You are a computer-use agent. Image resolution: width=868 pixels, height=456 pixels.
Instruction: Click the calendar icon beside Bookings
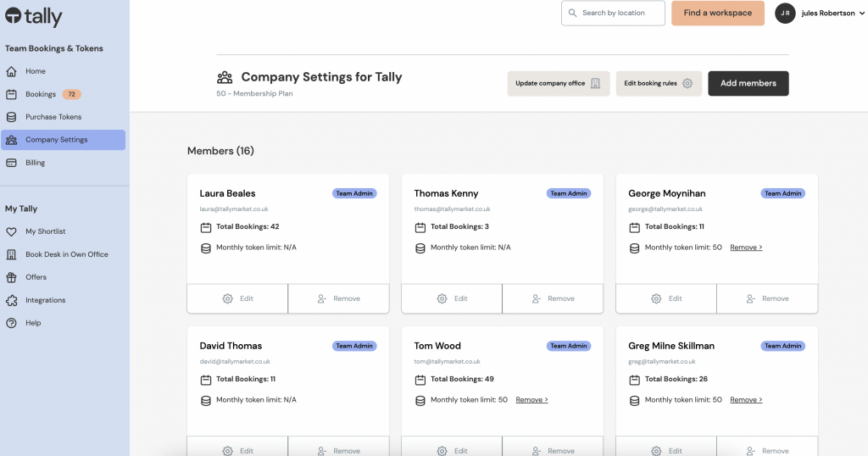pyautogui.click(x=11, y=94)
